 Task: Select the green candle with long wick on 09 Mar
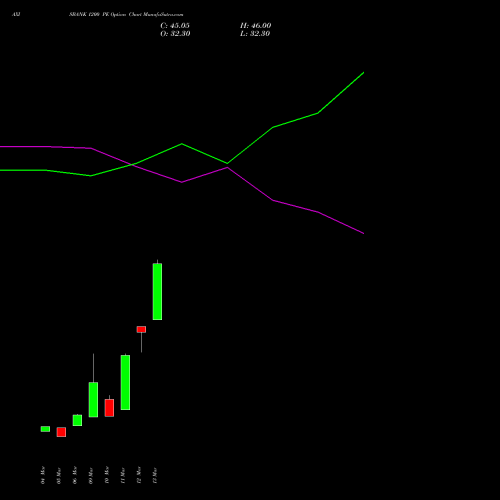[93, 399]
